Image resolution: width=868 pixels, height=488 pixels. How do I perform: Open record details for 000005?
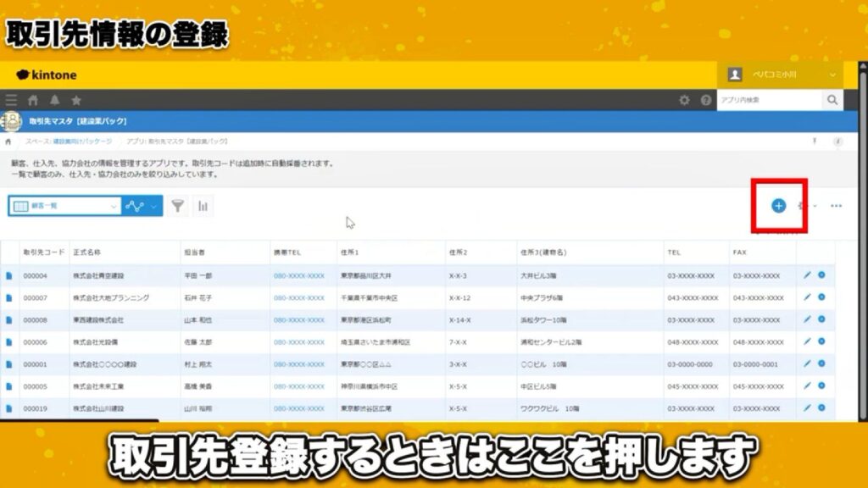point(8,386)
